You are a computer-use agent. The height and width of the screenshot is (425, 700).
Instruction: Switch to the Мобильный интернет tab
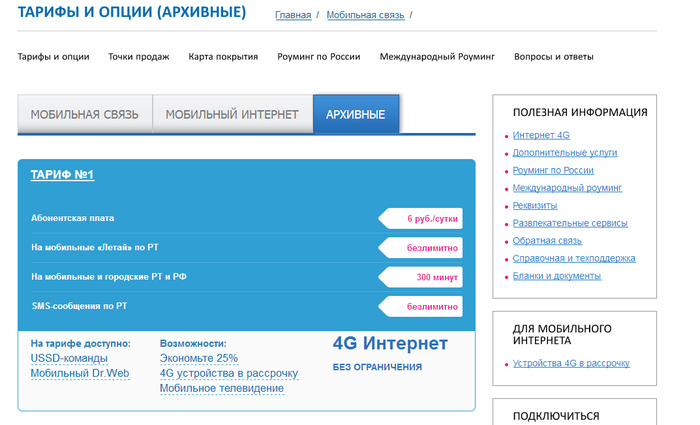point(232,115)
